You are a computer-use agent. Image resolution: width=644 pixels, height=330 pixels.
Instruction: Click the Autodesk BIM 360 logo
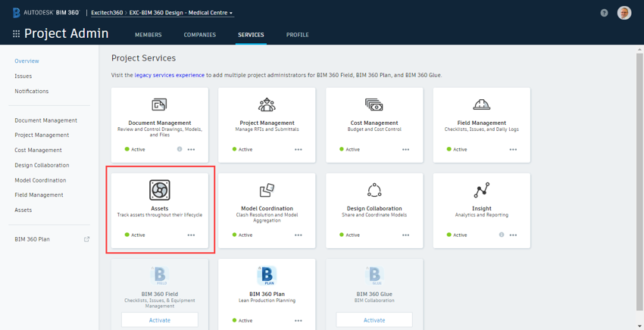pos(46,13)
